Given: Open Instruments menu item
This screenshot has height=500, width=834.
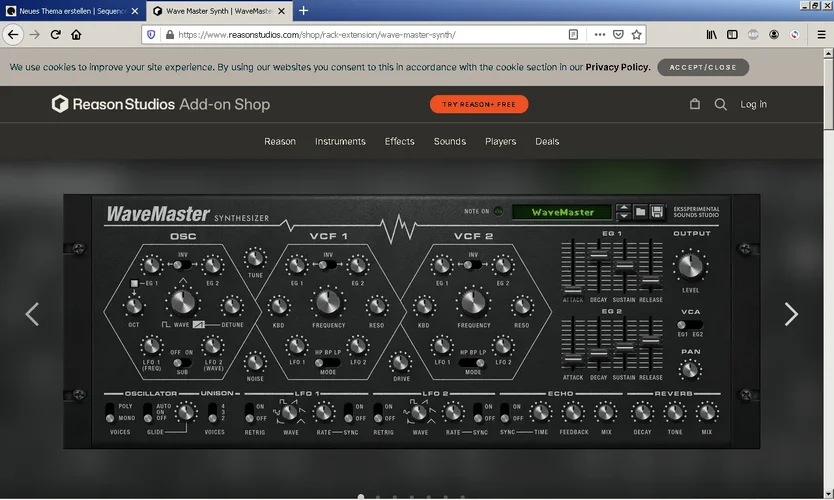Looking at the screenshot, I should [340, 141].
